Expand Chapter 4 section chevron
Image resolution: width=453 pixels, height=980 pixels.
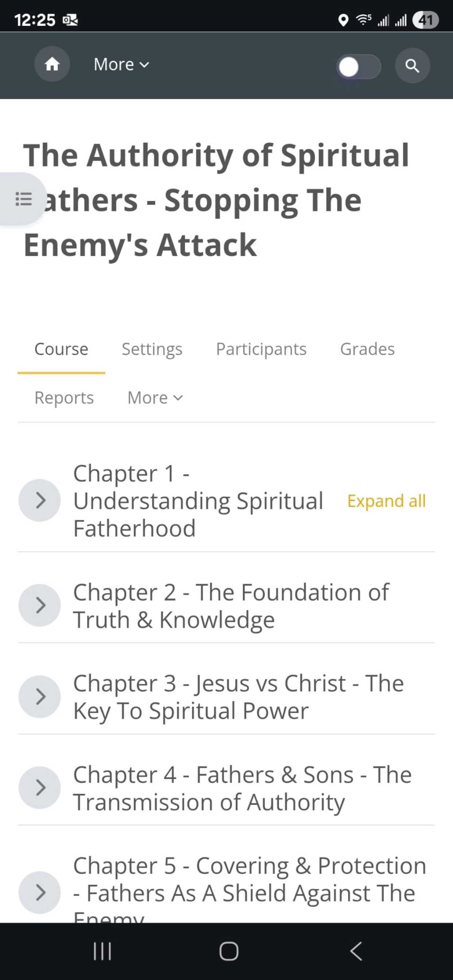click(40, 787)
